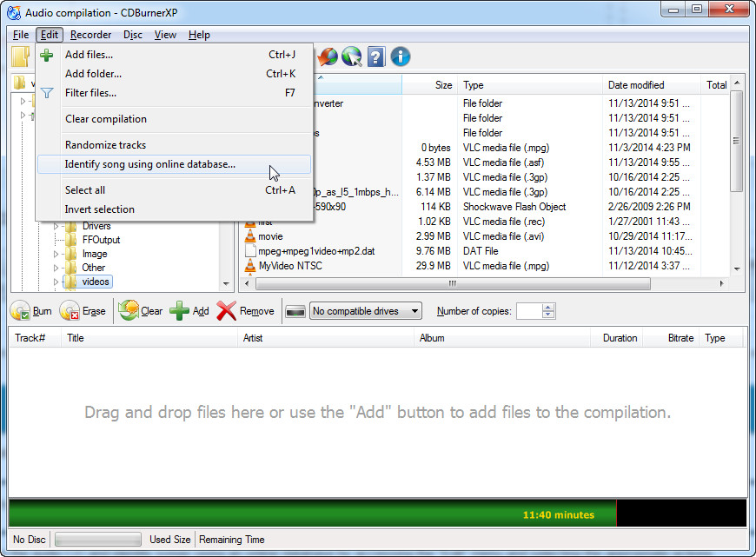
Task: Click the funnel Filter files icon
Action: pyautogui.click(x=47, y=93)
